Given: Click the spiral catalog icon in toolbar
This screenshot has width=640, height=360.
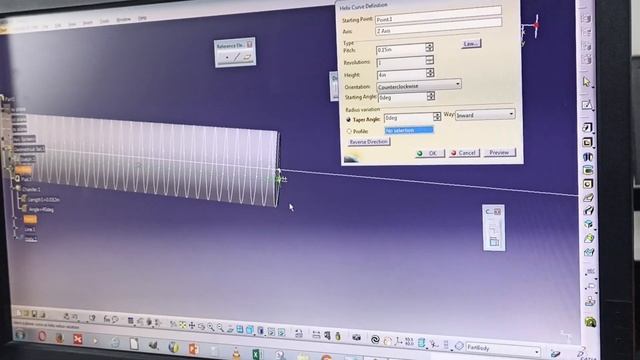Looking at the screenshot, I should pos(375,339).
